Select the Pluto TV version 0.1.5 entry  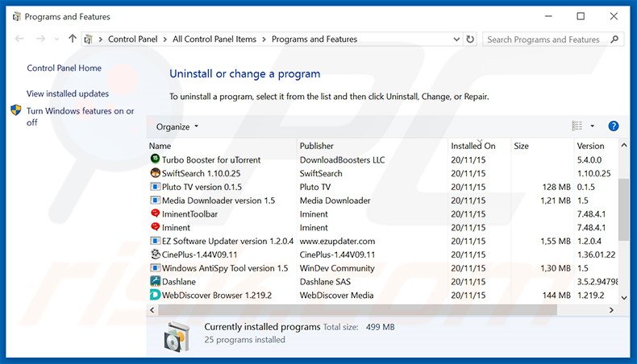click(x=202, y=187)
